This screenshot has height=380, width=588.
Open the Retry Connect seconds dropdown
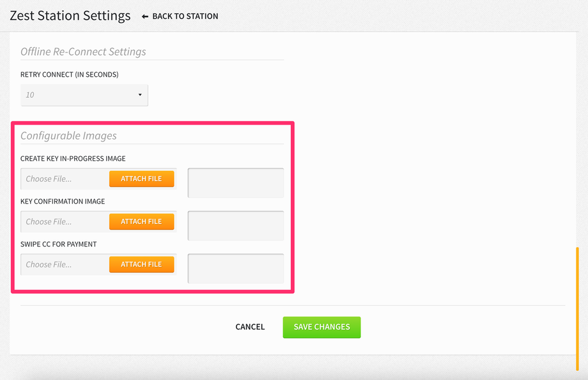coord(84,95)
